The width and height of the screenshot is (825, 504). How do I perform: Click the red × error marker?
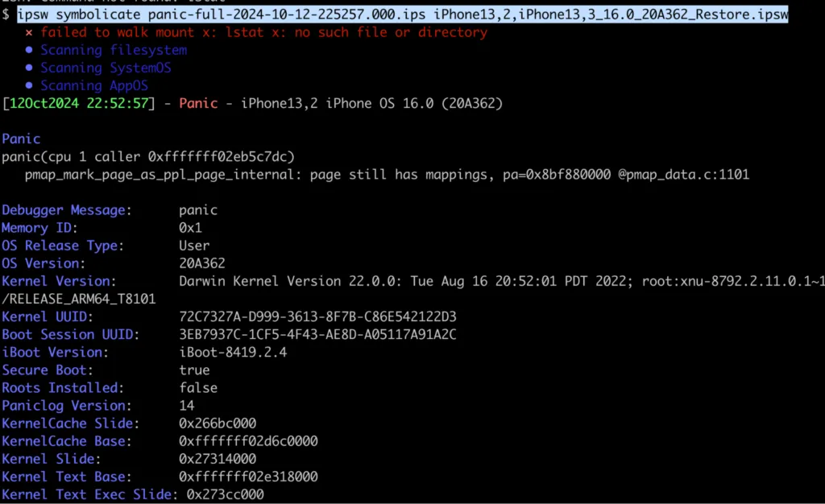pos(29,33)
